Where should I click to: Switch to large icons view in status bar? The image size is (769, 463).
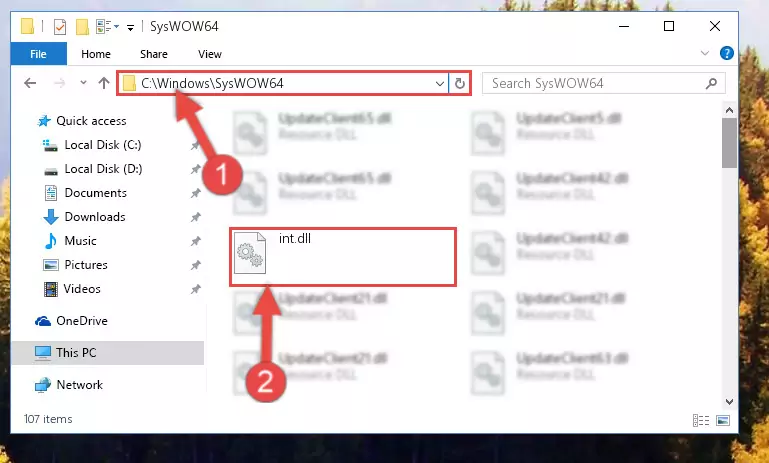pyautogui.click(x=723, y=420)
